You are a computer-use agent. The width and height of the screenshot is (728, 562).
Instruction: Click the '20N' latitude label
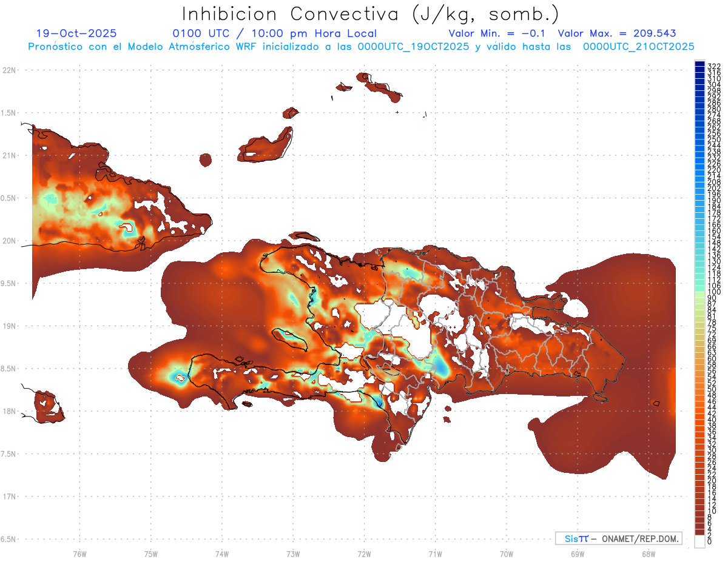8,241
